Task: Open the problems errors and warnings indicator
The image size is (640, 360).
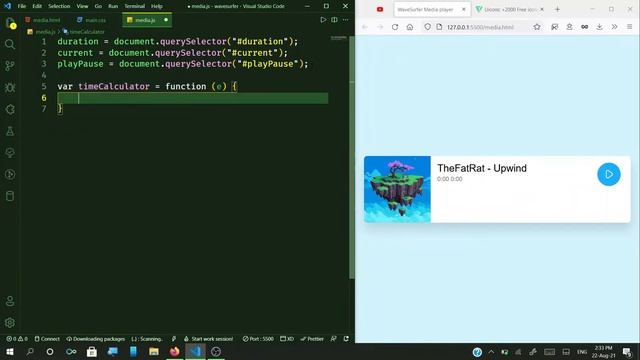Action: tap(17, 339)
